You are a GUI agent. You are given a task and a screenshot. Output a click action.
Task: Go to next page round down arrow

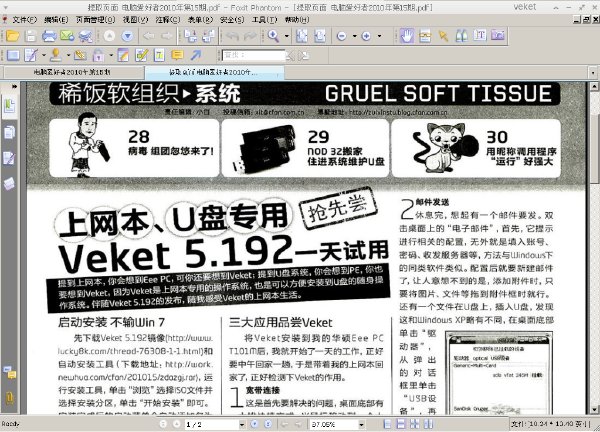(127, 36)
